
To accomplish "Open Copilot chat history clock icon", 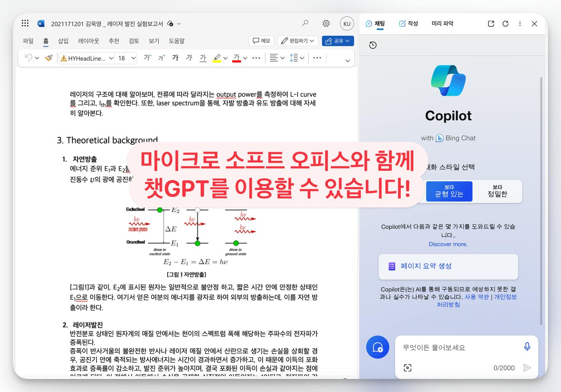I will point(373,45).
